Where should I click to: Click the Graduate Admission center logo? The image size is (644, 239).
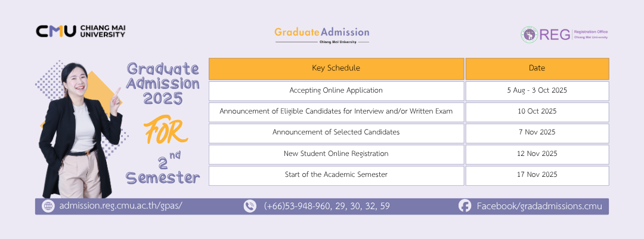(322, 35)
